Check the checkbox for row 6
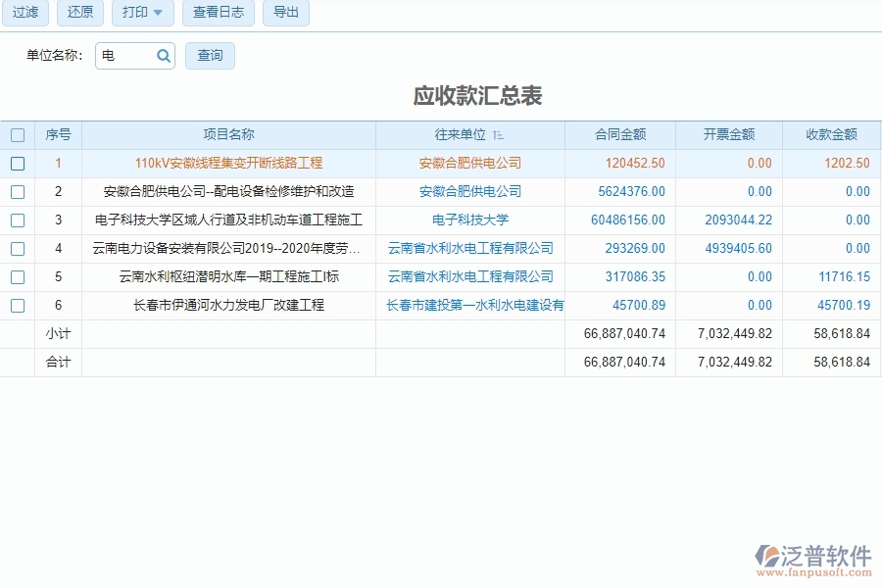The image size is (882, 588). point(18,305)
